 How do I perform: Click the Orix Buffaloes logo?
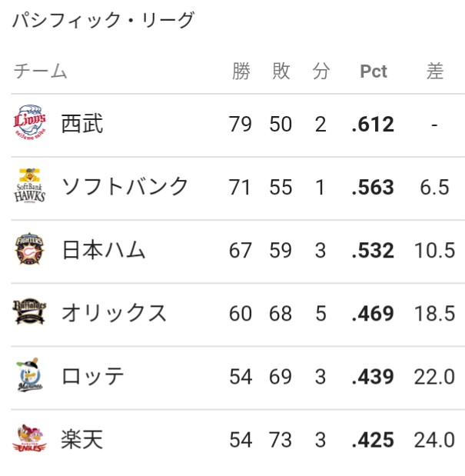(x=29, y=311)
